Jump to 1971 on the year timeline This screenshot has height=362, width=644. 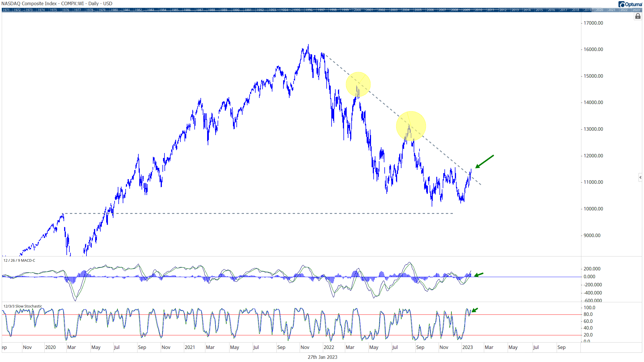click(x=6, y=10)
